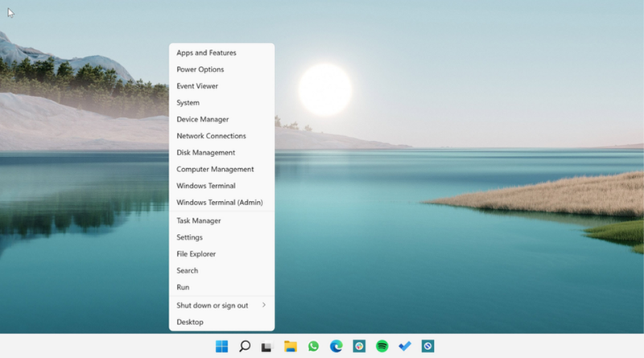Open the blue checkmark To Do app icon
Image resolution: width=644 pixels, height=358 pixels.
[x=405, y=347]
